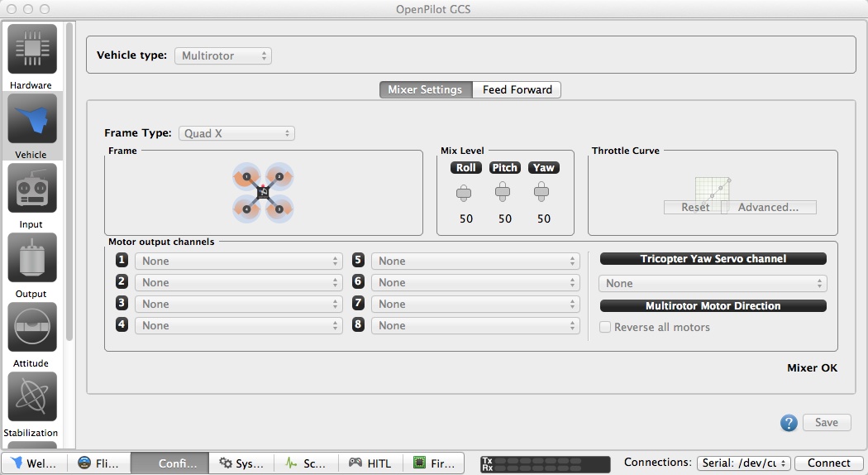Select the Mixer Settings tab
The image size is (868, 475).
pyautogui.click(x=426, y=89)
